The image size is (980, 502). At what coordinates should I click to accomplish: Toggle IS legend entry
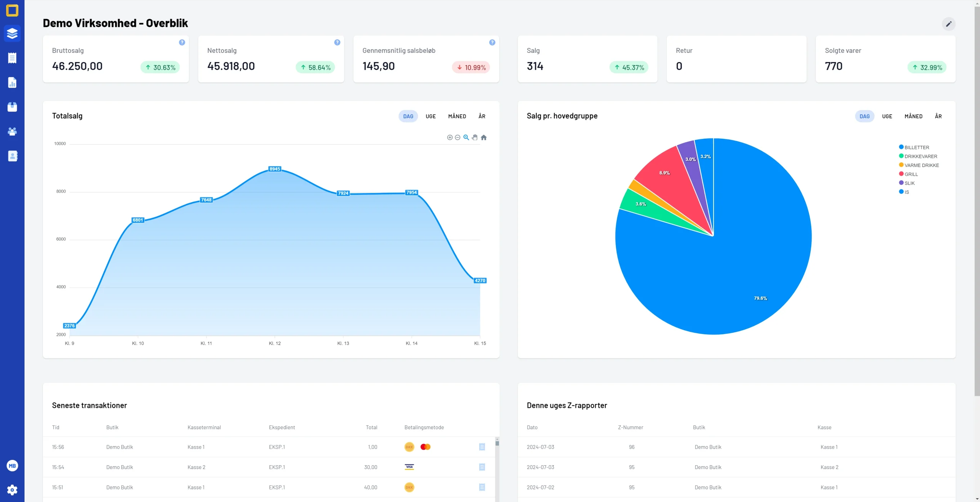[904, 192]
